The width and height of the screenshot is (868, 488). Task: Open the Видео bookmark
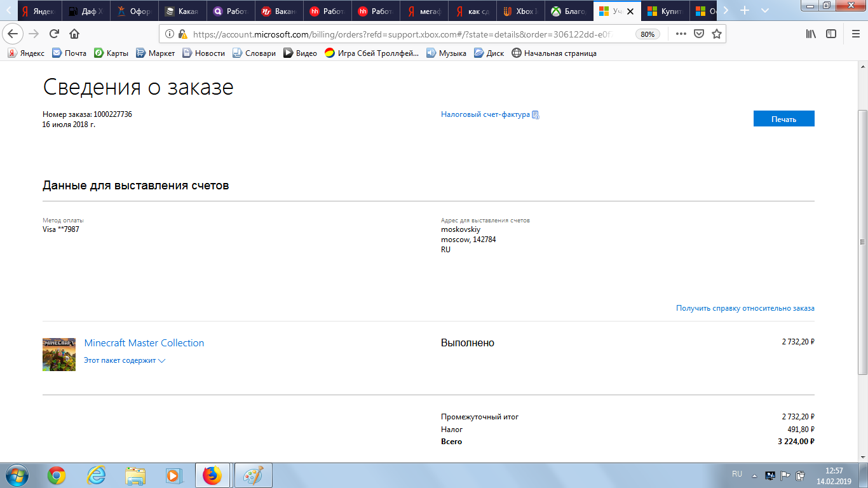tap(300, 53)
